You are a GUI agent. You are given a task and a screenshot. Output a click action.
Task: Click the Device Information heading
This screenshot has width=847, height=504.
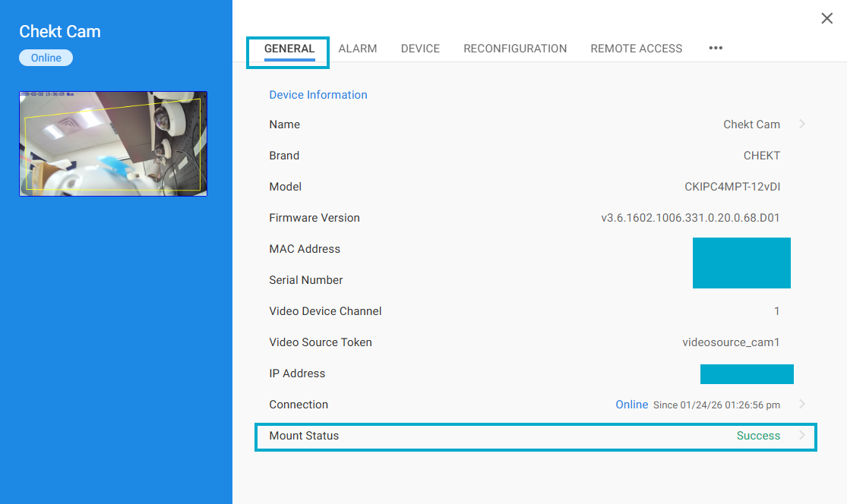(x=318, y=95)
